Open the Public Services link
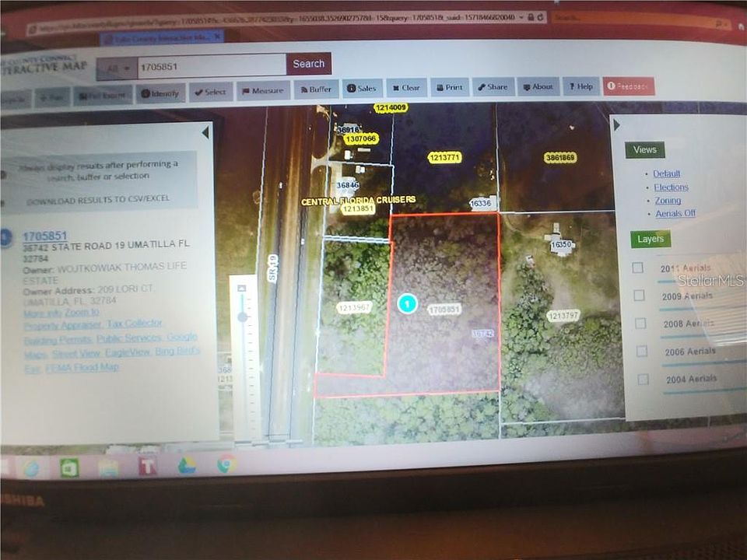Image resolution: width=747 pixels, height=560 pixels. click(x=129, y=338)
